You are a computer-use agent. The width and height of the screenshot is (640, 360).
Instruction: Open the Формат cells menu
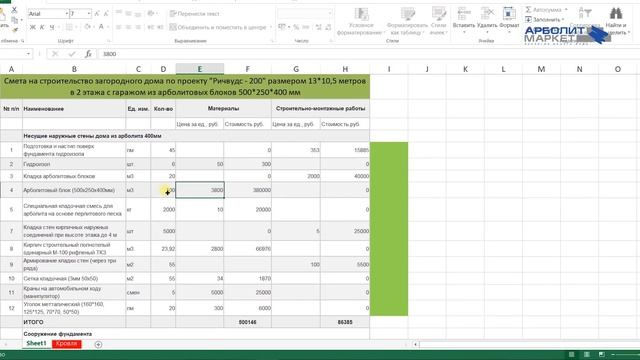pyautogui.click(x=509, y=19)
